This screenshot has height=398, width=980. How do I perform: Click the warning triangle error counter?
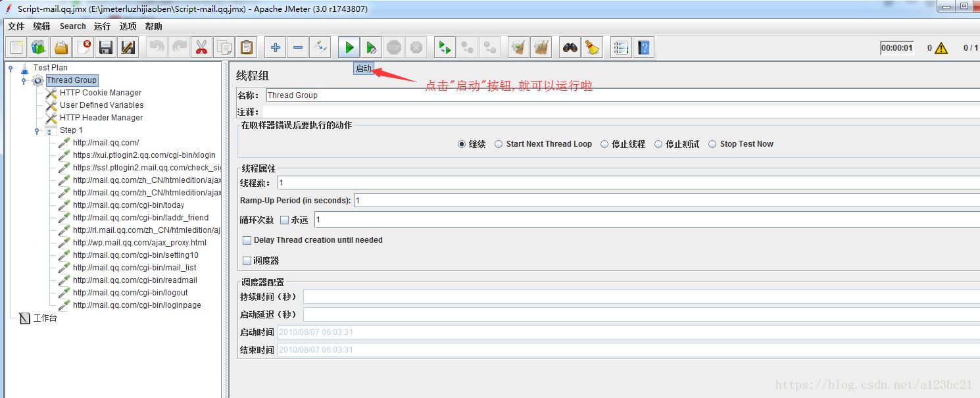point(942,48)
